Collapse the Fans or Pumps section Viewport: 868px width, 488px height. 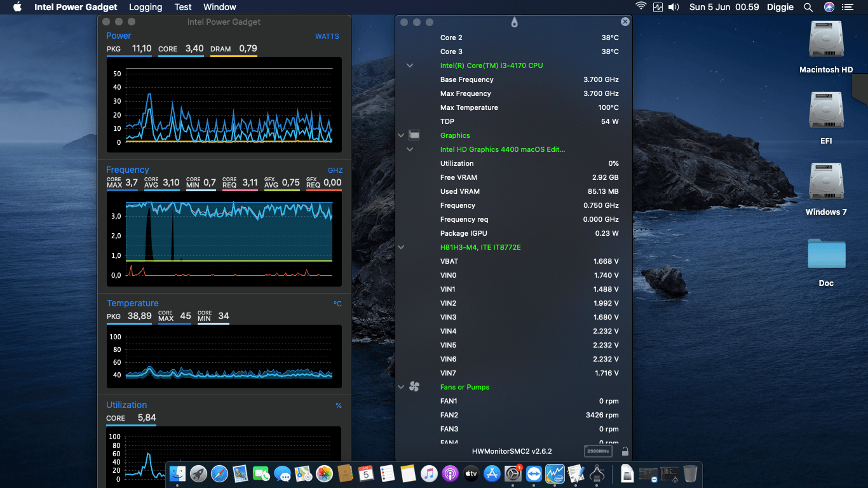400,386
